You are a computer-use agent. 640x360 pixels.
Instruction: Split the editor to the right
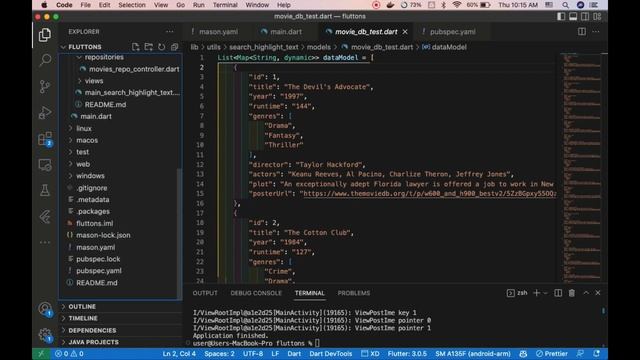tap(582, 32)
